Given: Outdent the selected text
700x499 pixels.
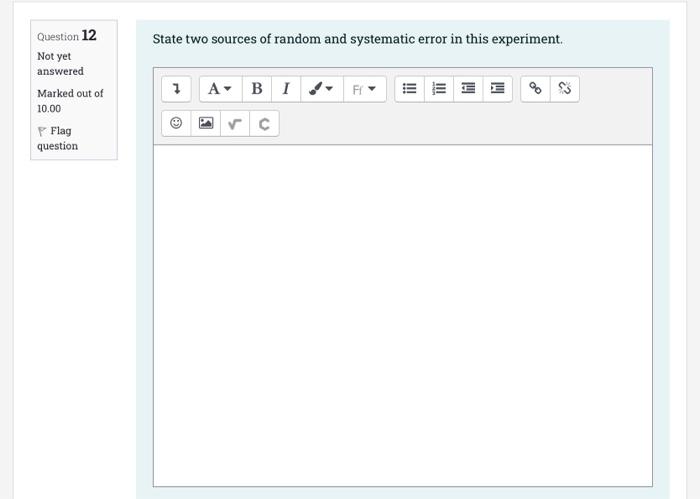Looking at the screenshot, I should pyautogui.click(x=468, y=89).
